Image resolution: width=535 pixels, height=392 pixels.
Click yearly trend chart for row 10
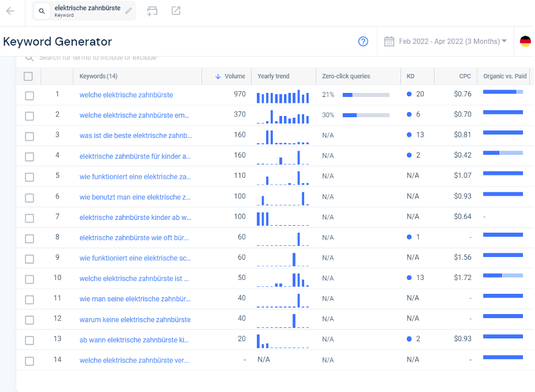pos(283,280)
